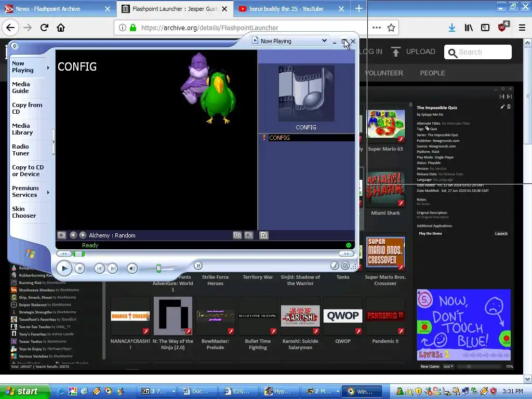Screen dimensions: 532x399
Task: Skip to previous track in Media Player
Action: pos(99,269)
